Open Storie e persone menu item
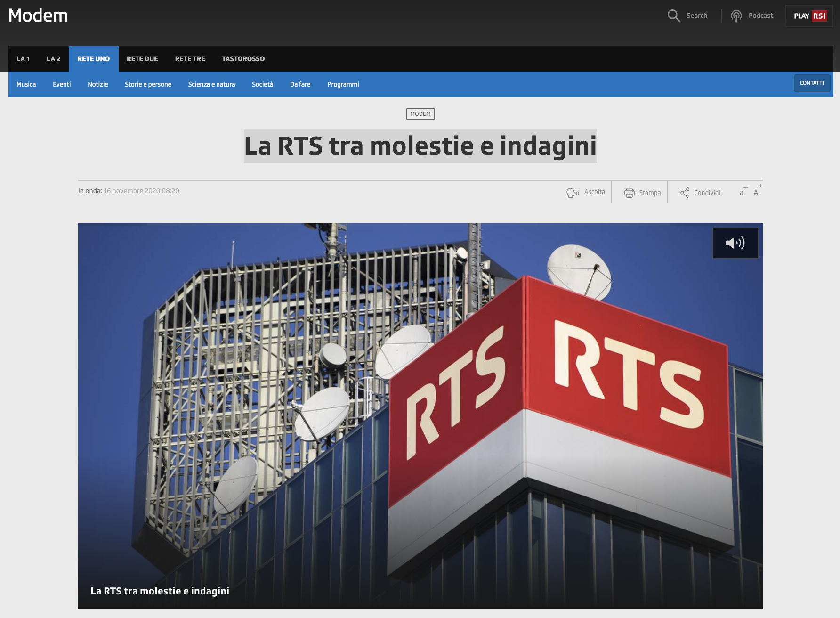840x618 pixels. point(148,84)
